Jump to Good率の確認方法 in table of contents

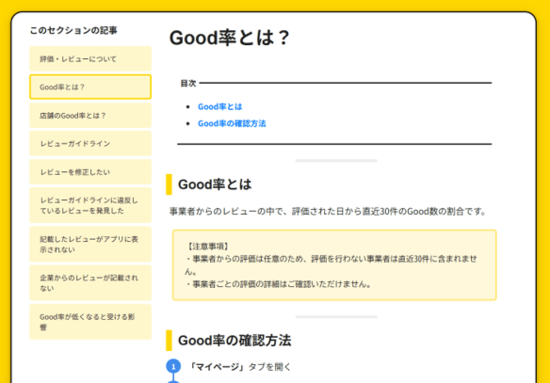click(x=232, y=123)
